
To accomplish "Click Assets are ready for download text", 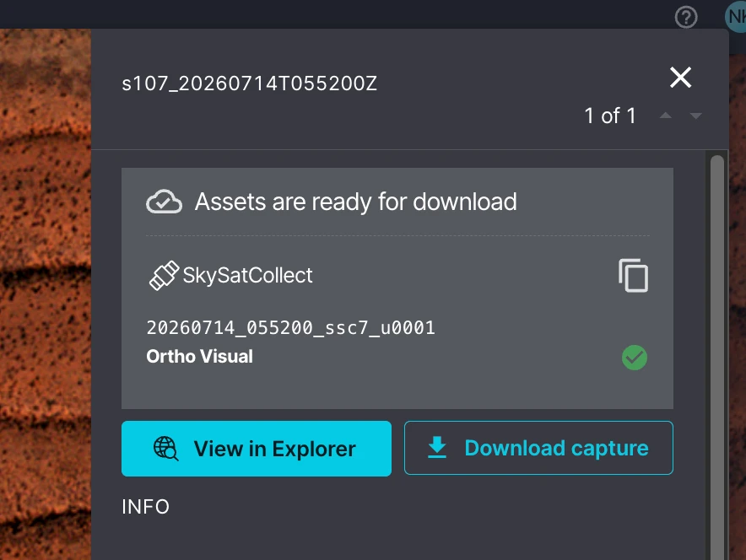I will [356, 202].
